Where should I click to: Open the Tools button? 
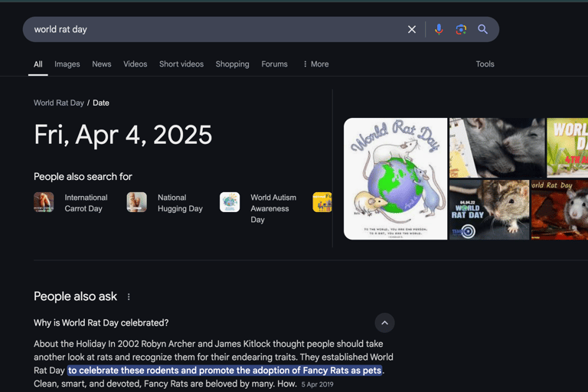(485, 64)
